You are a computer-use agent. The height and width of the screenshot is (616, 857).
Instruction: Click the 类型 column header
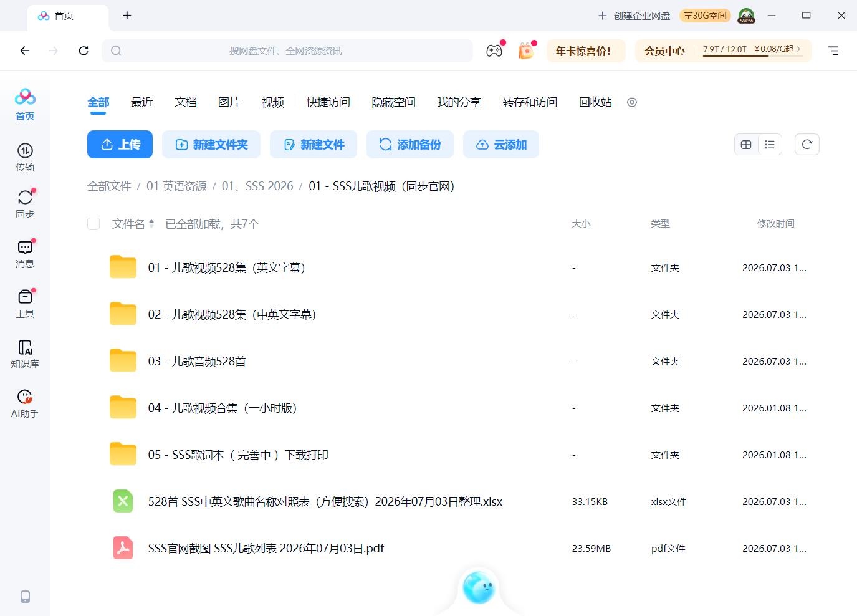661,224
